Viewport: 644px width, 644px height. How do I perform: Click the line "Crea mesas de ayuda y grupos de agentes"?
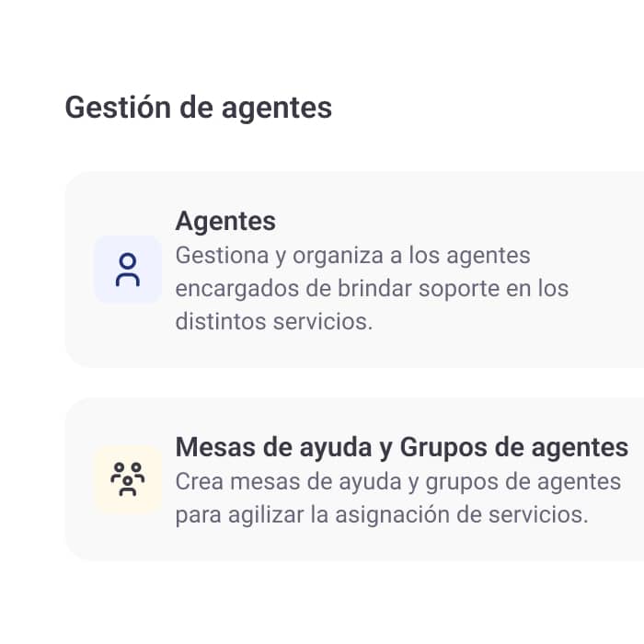tap(397, 481)
